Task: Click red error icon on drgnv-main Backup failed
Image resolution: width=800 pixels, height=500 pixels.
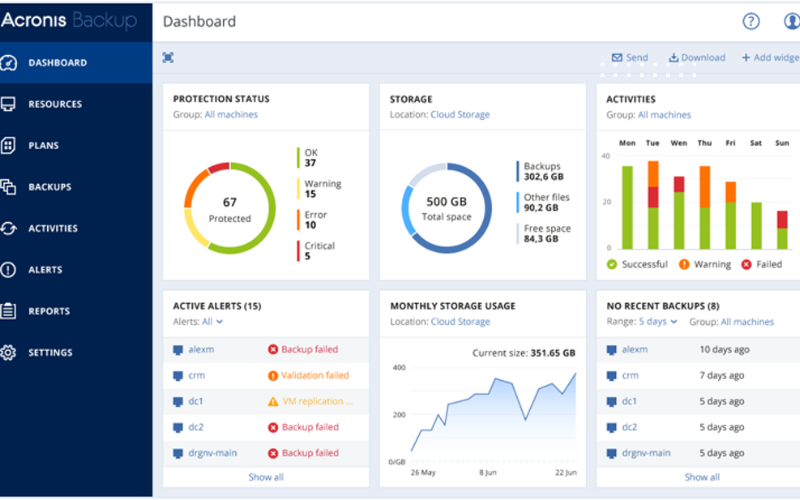Action: point(273,453)
